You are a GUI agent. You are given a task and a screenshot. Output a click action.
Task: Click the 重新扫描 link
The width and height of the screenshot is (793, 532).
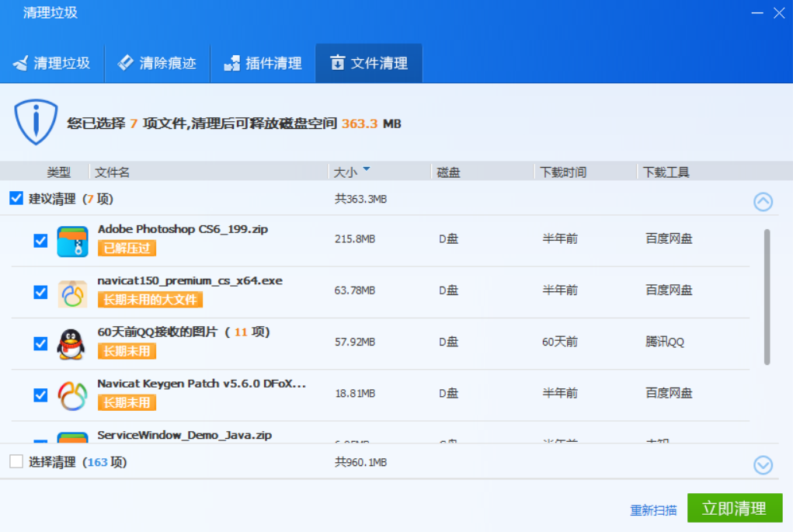[x=653, y=510]
